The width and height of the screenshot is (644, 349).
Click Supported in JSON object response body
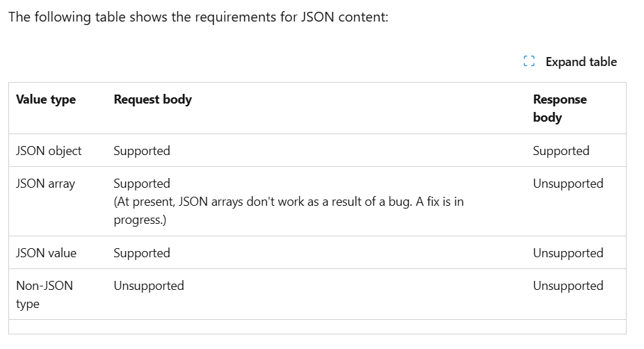[561, 151]
